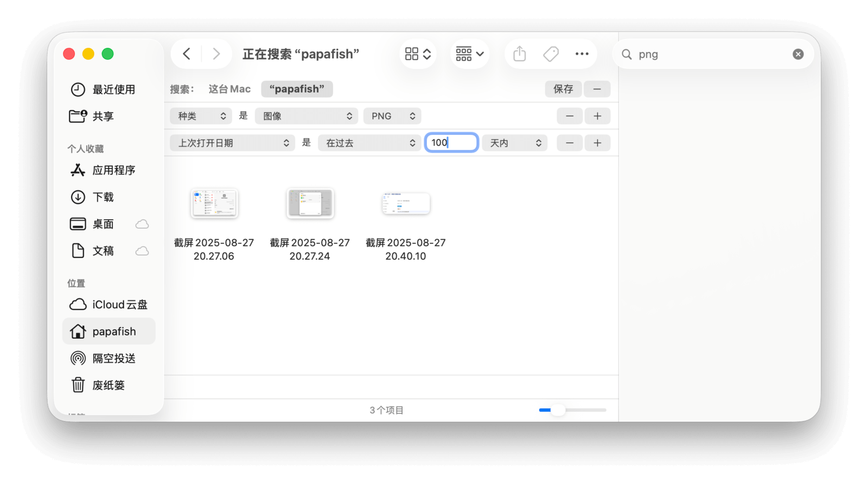Open the Trash (废纸篓) in sidebar
Screen dimensions: 868x484
[x=108, y=385]
